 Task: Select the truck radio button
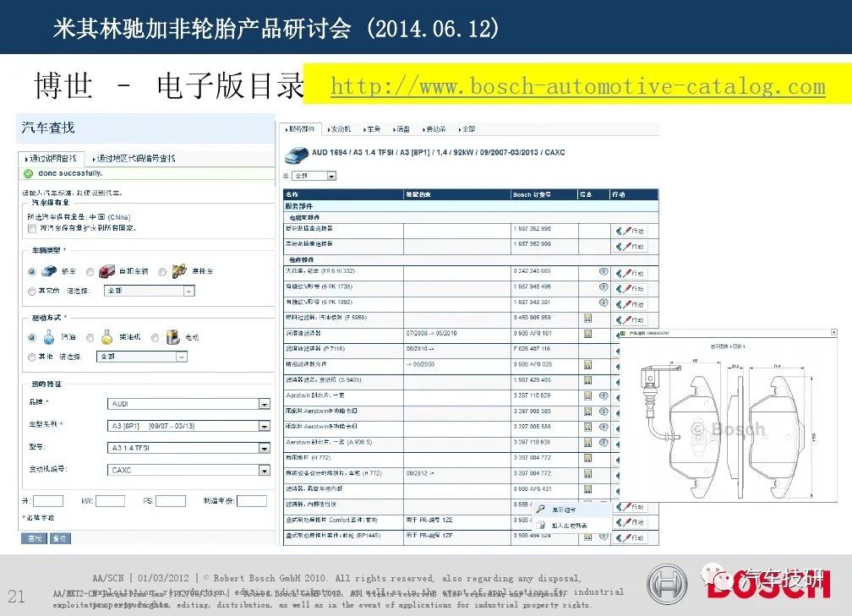pyautogui.click(x=90, y=271)
